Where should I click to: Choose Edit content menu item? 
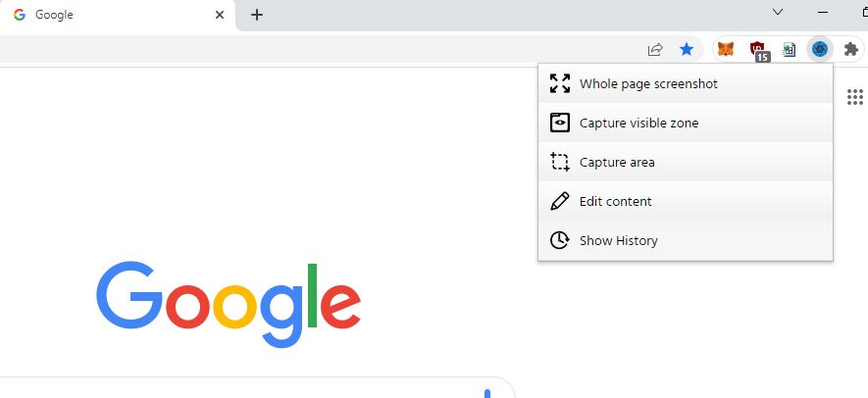click(x=686, y=201)
